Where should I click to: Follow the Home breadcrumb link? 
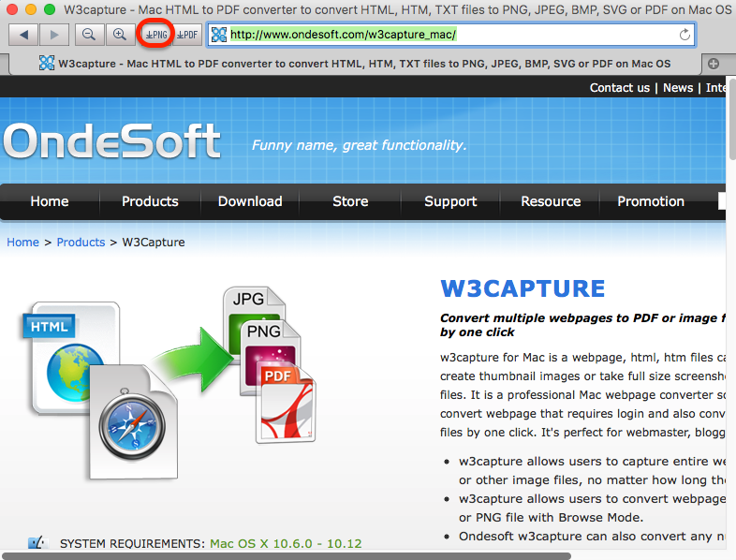point(22,243)
